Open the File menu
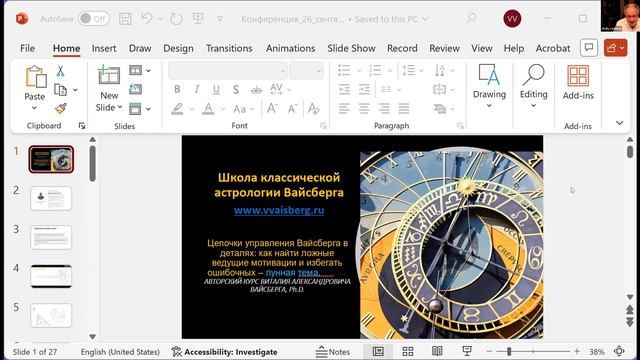Viewport: 640px width, 360px height. tap(27, 48)
